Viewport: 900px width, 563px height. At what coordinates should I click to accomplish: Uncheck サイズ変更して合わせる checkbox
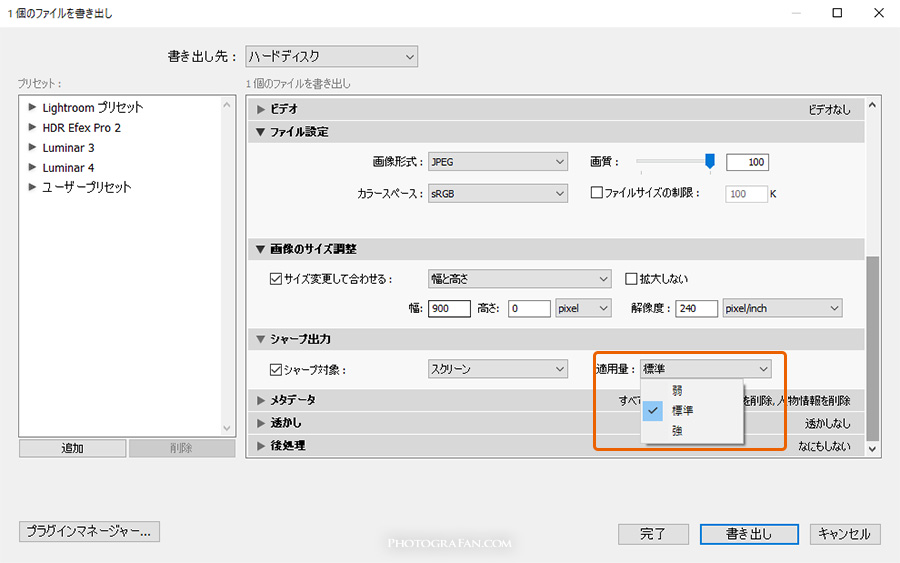[276, 279]
